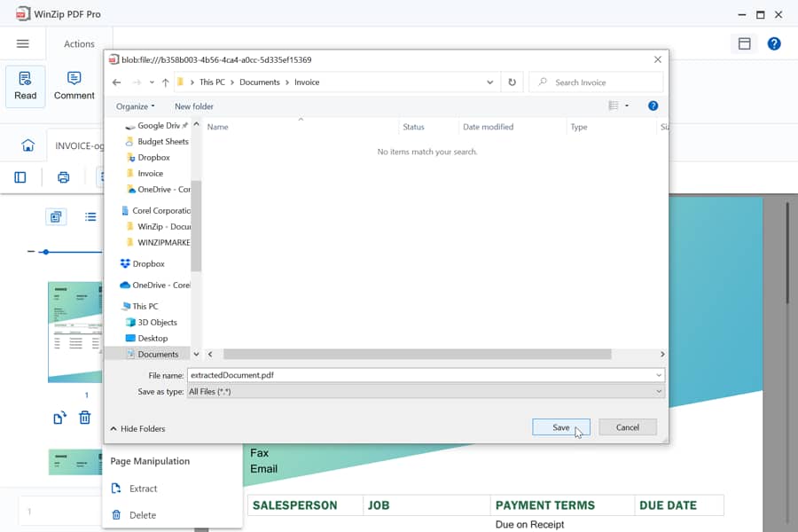Toggle the side panel layout icon
Image resolution: width=798 pixels, height=532 pixels.
point(20,176)
